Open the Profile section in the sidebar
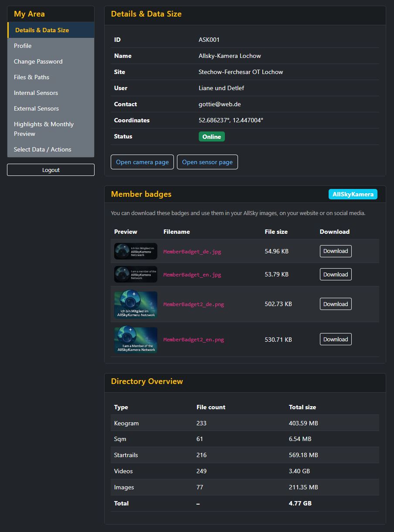Image resolution: width=394 pixels, height=532 pixels. pos(23,46)
